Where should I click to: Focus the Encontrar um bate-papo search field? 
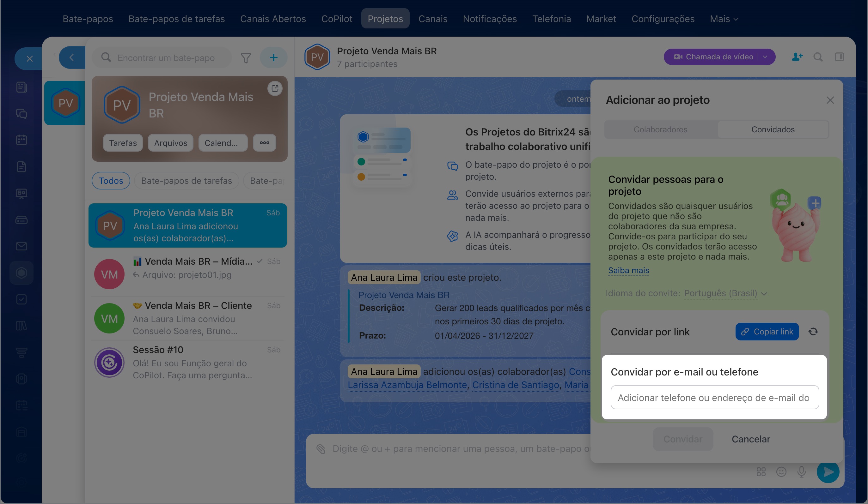(x=162, y=57)
